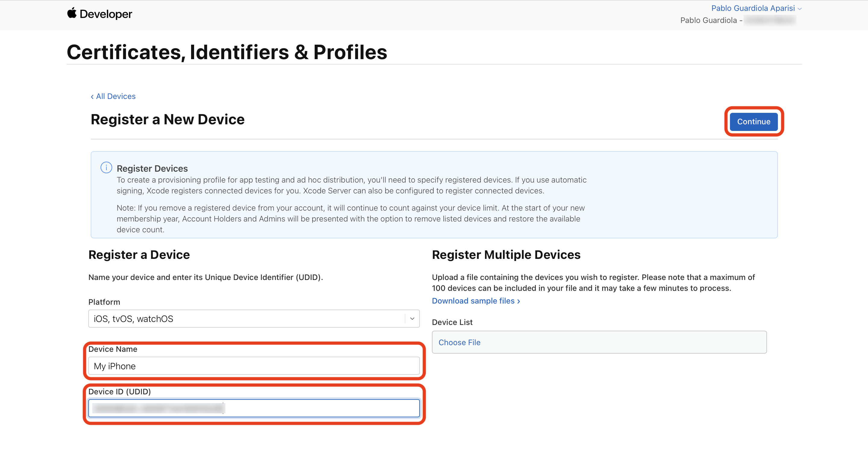Select the iOS, tvOS, watchOS platform box

246,319
